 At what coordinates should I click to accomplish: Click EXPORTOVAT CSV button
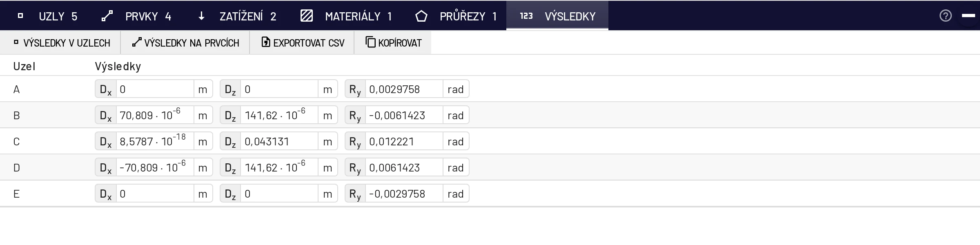point(302,42)
